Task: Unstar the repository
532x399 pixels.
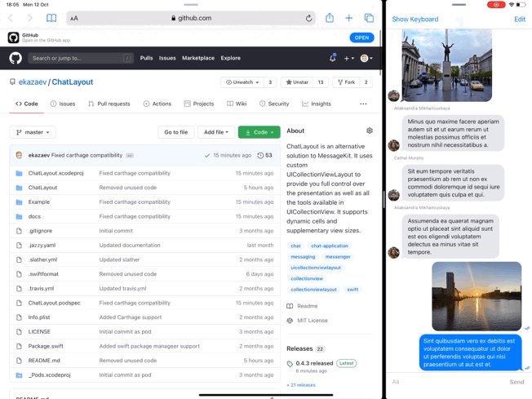Action: 297,82
